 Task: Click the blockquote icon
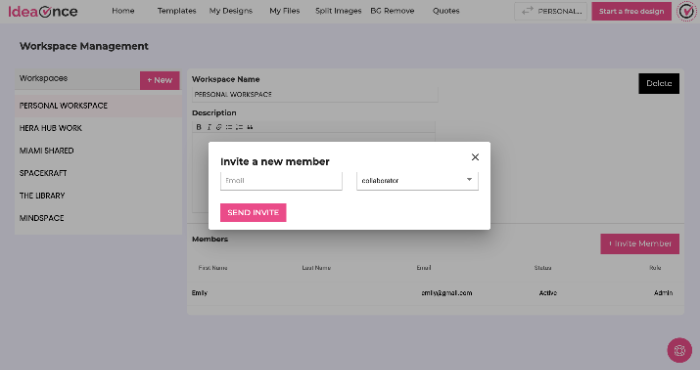tap(250, 127)
